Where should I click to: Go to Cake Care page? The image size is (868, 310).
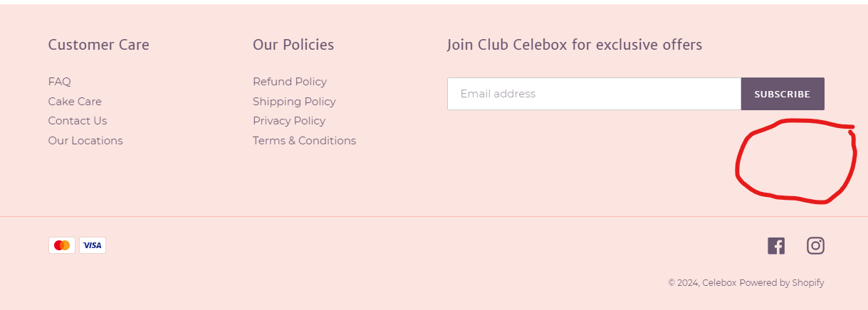point(75,102)
